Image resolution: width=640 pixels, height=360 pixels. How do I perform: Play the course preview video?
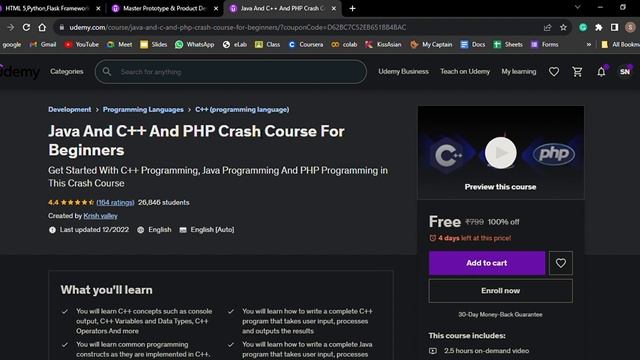500,153
